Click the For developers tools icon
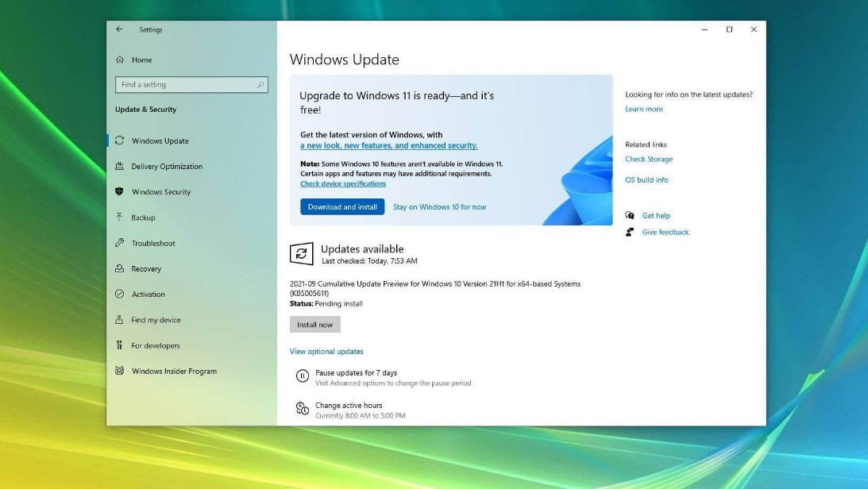The image size is (868, 489). point(120,345)
